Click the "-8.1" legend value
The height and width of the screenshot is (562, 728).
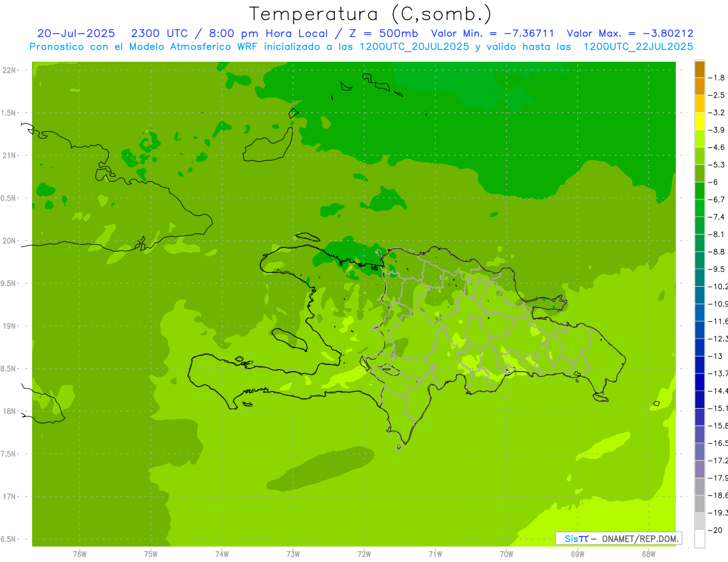716,234
